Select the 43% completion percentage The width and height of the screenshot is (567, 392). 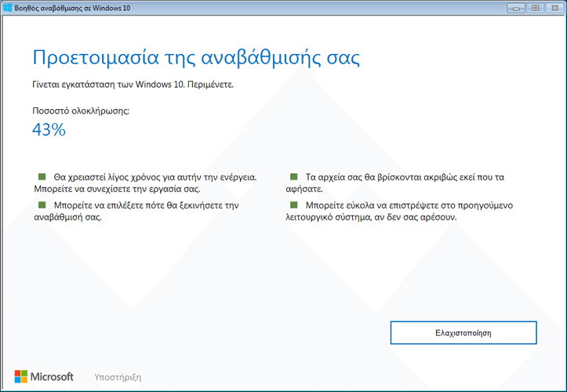(49, 129)
